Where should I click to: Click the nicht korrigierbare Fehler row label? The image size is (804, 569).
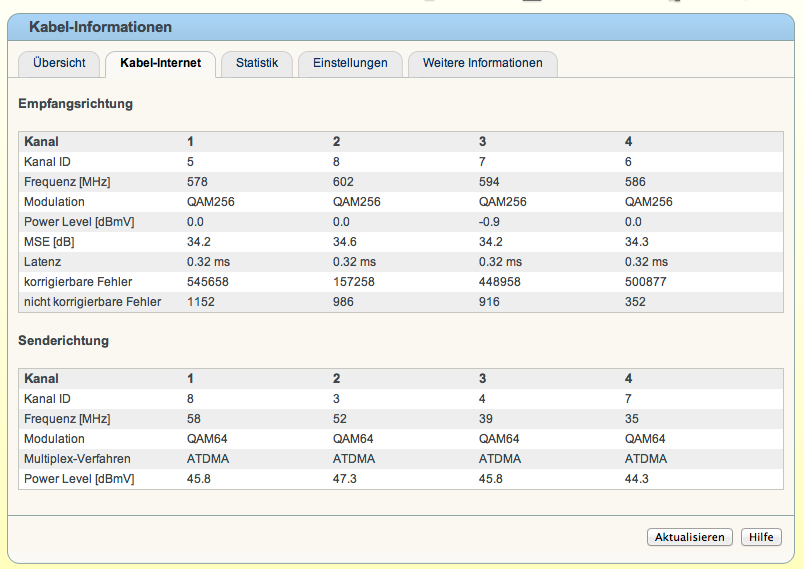coord(92,302)
